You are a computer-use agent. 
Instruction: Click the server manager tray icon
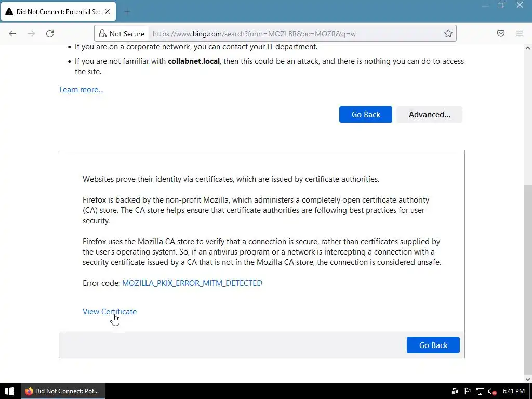point(455,391)
